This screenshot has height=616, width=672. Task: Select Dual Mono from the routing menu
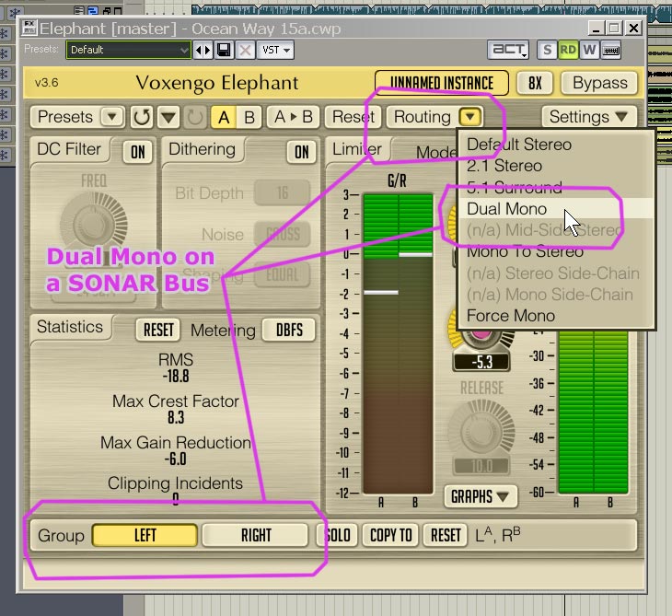click(506, 209)
